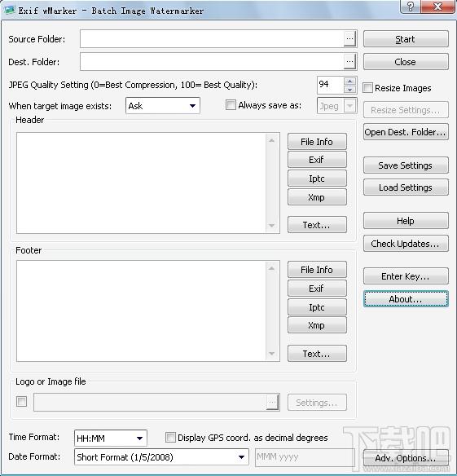
Task: Open Footer Text settings button
Action: pyautogui.click(x=317, y=354)
